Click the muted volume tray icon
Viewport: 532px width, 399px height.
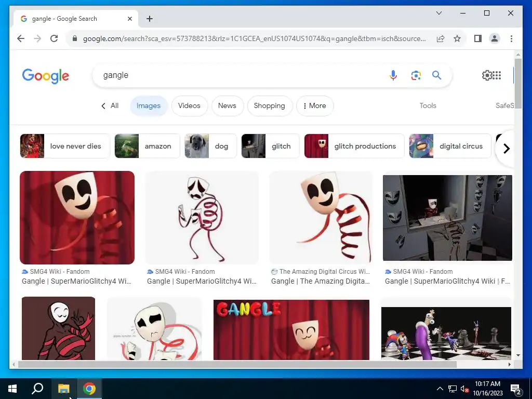(464, 389)
